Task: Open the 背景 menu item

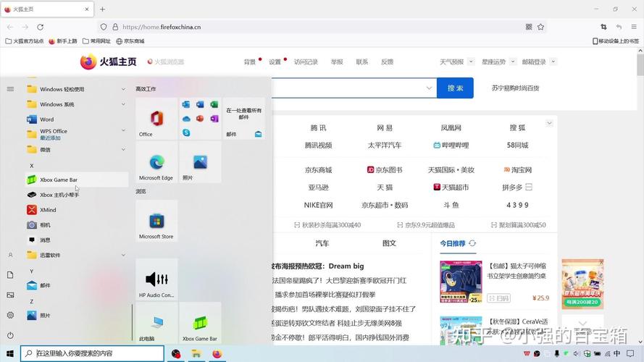Action: click(250, 62)
